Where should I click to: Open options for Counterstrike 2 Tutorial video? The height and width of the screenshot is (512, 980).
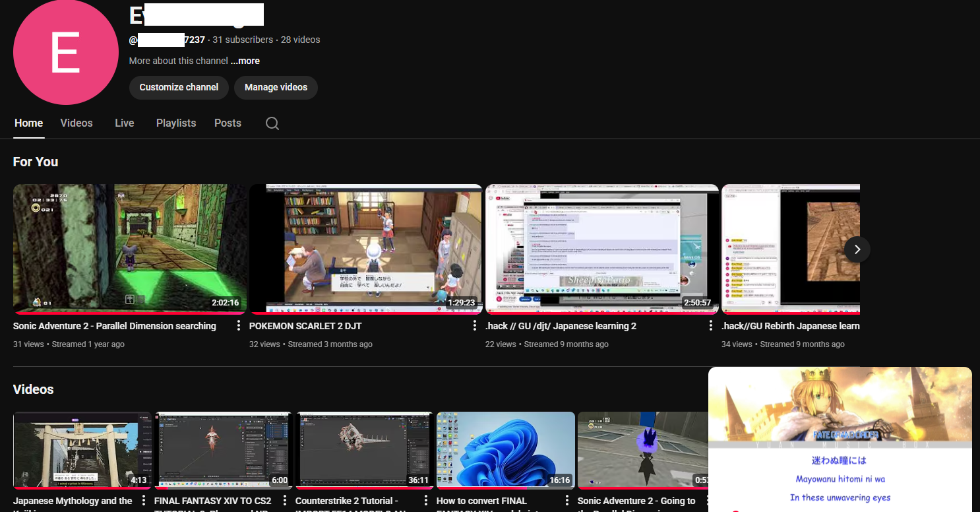coord(426,501)
